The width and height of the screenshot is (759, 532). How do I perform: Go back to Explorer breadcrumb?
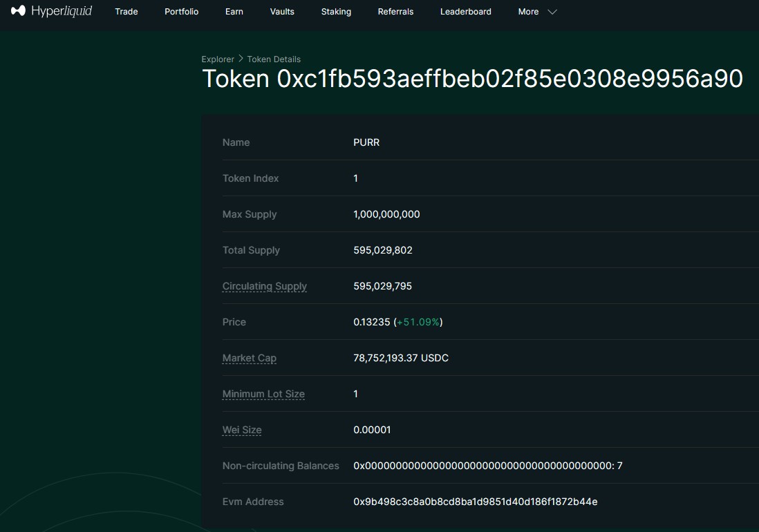[x=218, y=59]
